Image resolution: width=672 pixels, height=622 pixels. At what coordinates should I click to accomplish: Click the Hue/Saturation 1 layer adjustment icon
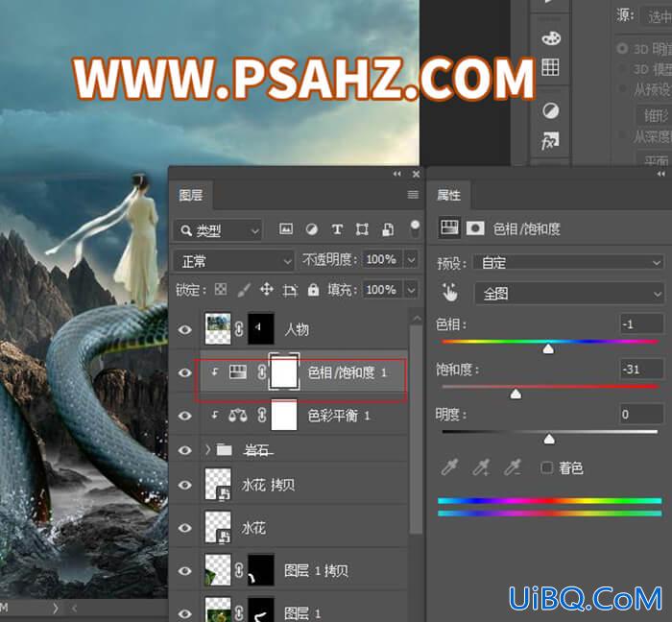238,371
